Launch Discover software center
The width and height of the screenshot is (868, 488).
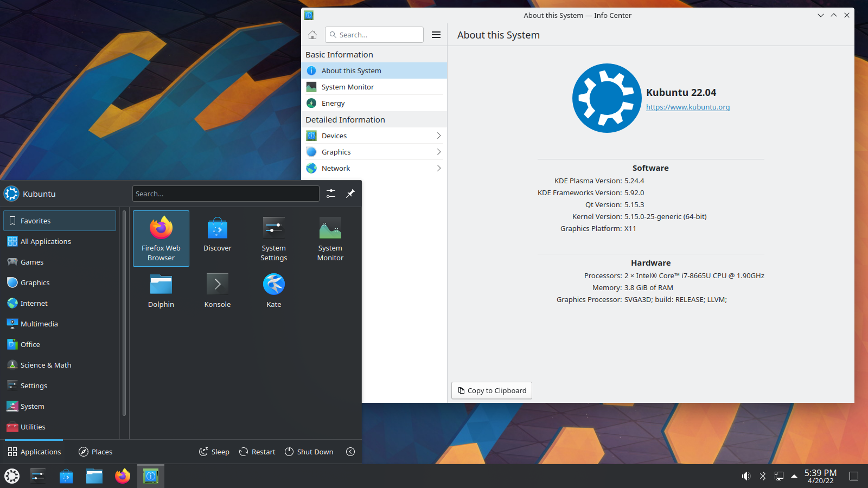(x=217, y=233)
